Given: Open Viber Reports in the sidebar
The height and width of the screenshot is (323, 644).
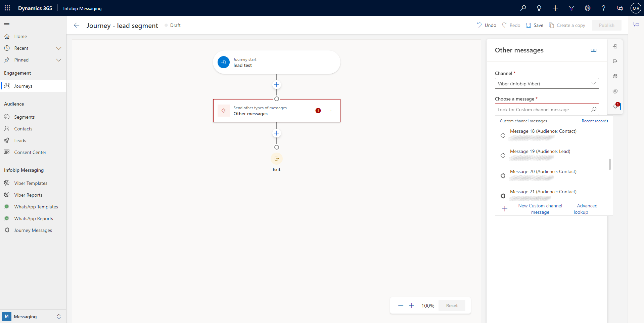Looking at the screenshot, I should click(33, 195).
